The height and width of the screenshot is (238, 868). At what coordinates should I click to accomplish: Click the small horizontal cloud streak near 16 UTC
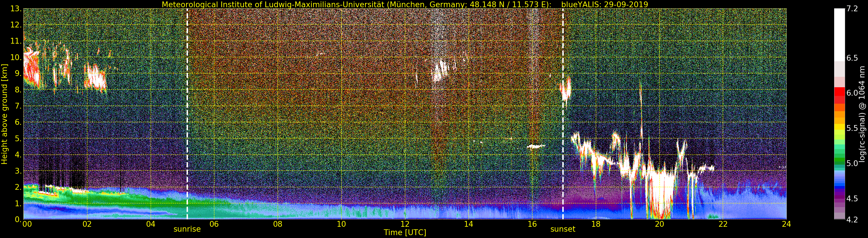point(536,146)
